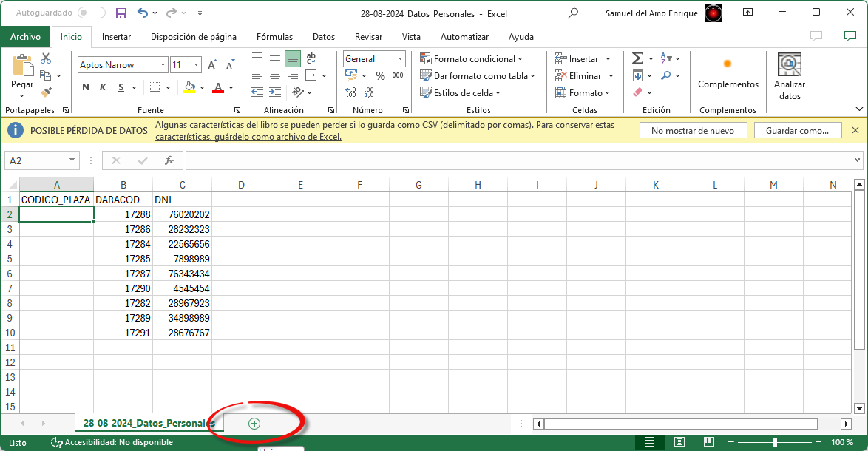Screen dimensions: 868x451
Task: Switch to Page Layout view in status bar
Action: point(679,441)
